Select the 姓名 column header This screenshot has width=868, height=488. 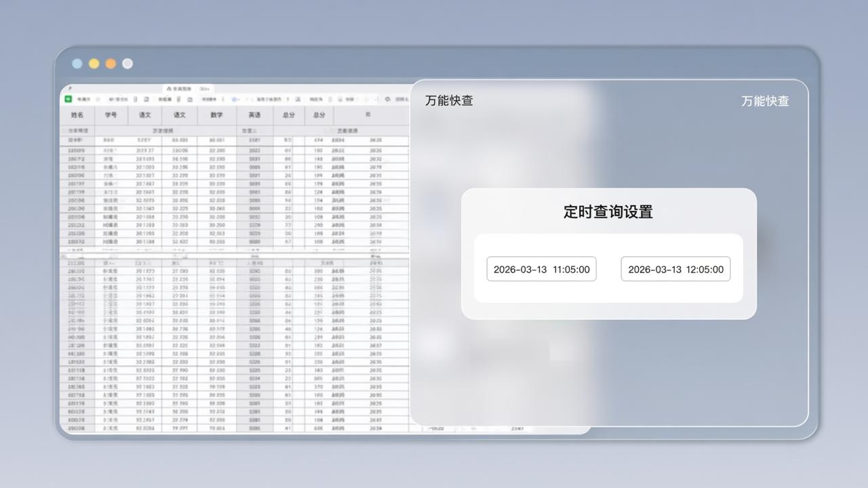77,115
